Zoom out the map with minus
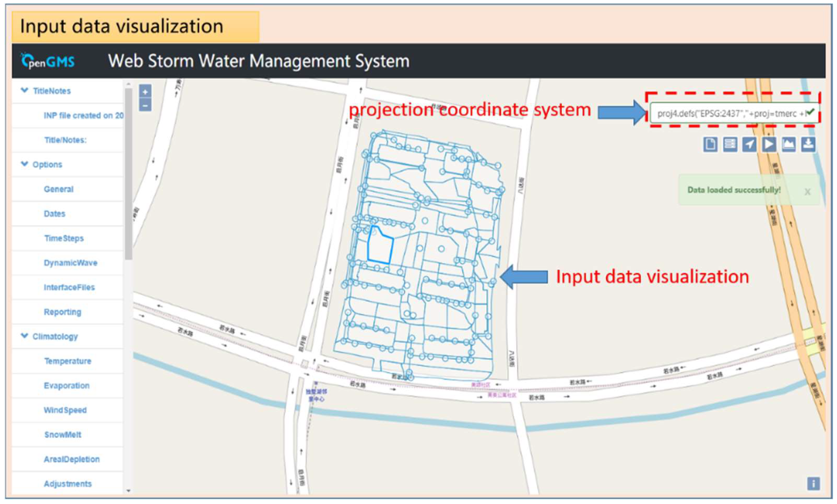The width and height of the screenshot is (837, 504). [145, 106]
